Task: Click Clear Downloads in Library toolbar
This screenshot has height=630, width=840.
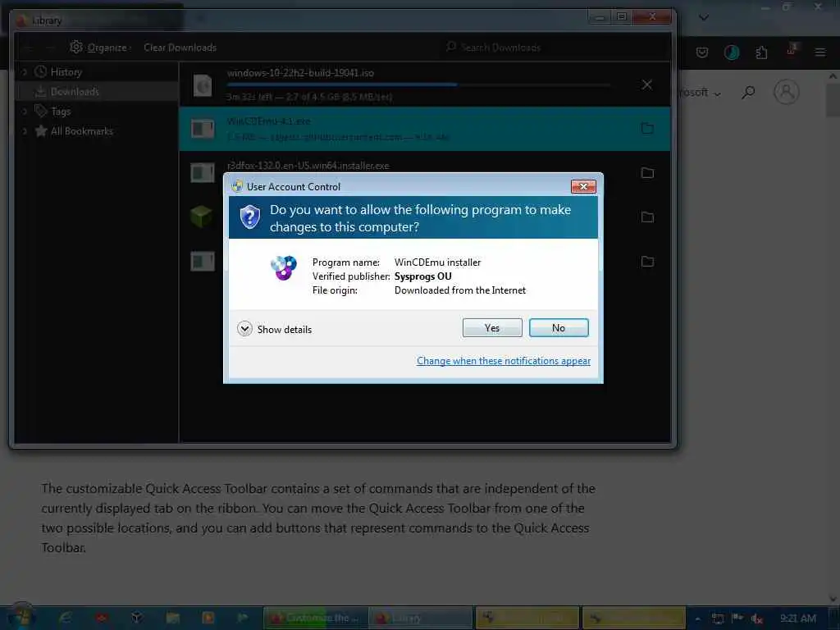Action: point(180,48)
